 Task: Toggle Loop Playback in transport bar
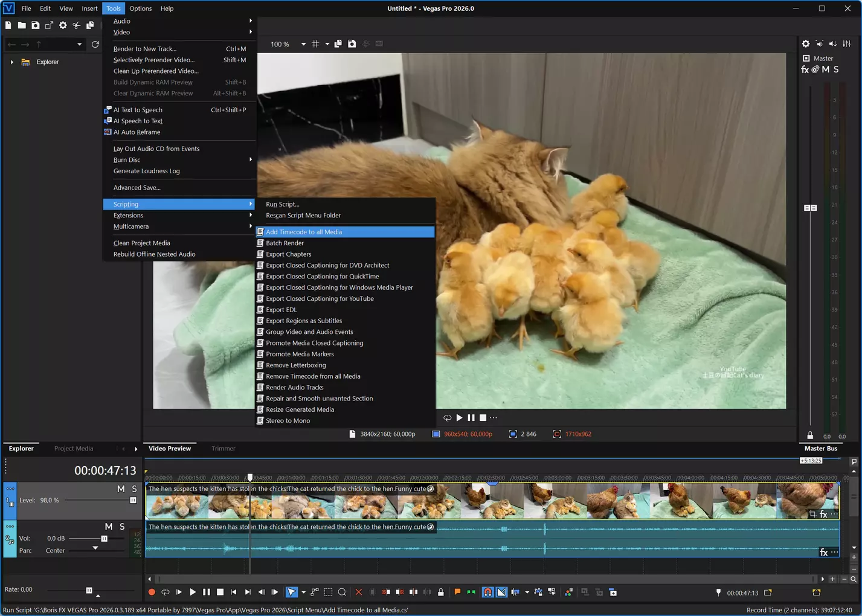165,592
